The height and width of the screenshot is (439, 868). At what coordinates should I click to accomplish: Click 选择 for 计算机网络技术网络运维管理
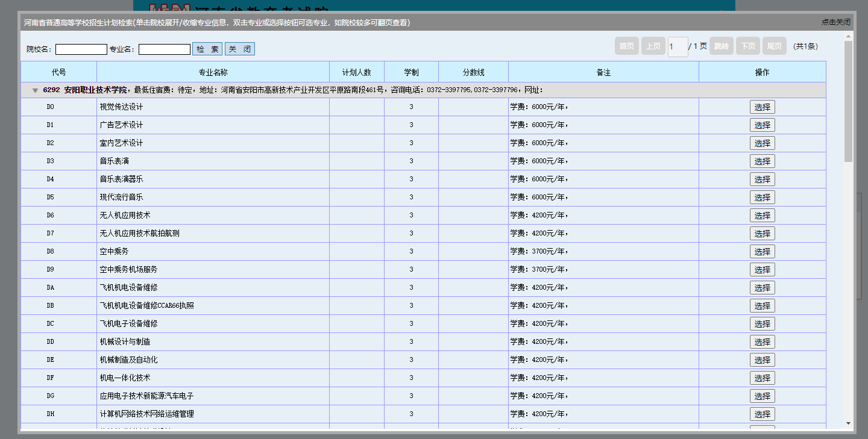pos(763,414)
